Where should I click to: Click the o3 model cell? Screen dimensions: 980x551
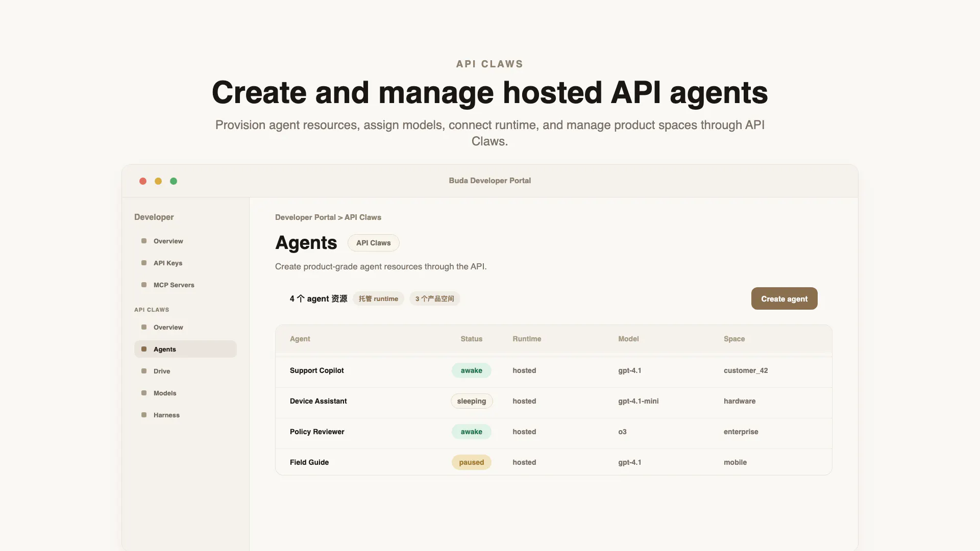coord(622,432)
